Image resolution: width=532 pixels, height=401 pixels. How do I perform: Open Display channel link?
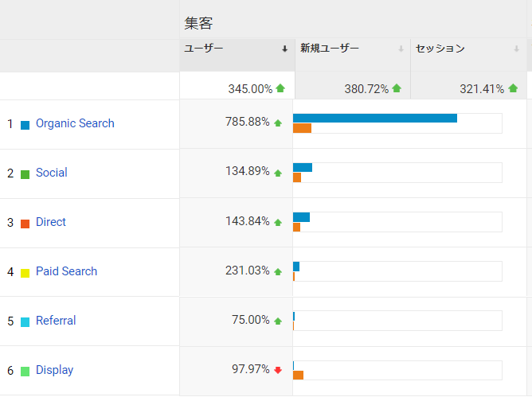55,370
